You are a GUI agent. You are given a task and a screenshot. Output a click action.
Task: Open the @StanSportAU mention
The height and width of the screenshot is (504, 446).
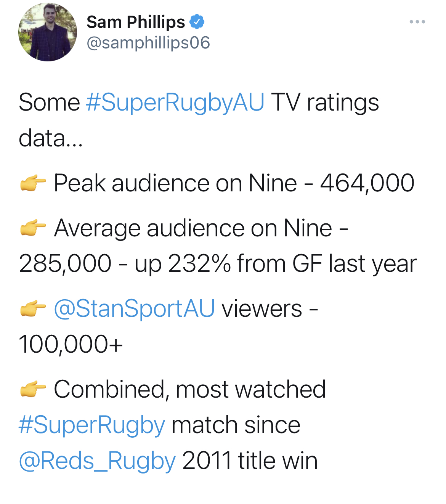click(x=135, y=308)
